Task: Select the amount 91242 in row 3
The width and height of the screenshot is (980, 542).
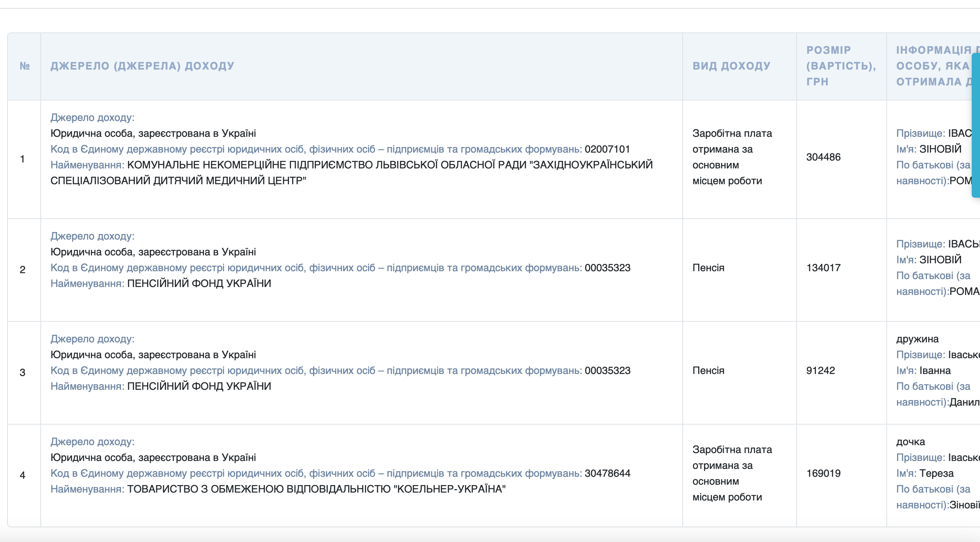Action: tap(820, 371)
